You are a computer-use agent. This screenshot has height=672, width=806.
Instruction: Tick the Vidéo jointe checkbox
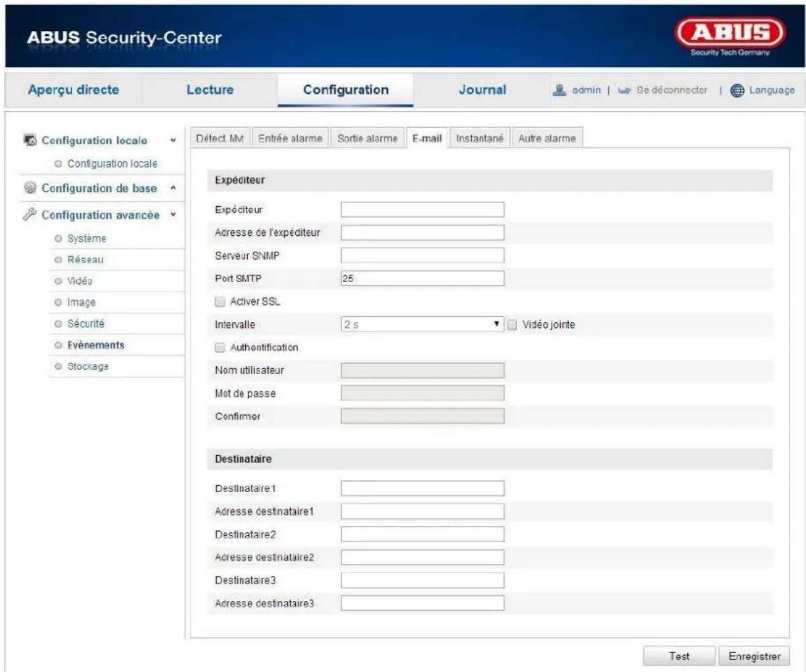pos(512,325)
